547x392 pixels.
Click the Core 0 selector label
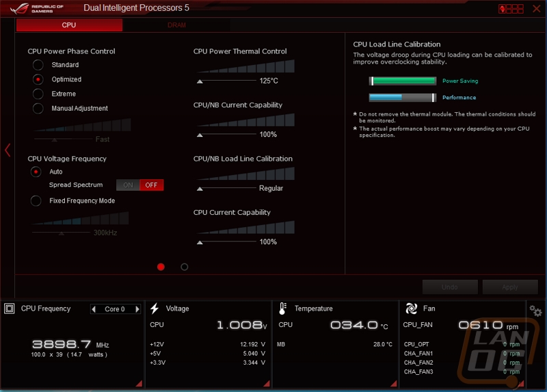[x=115, y=309]
